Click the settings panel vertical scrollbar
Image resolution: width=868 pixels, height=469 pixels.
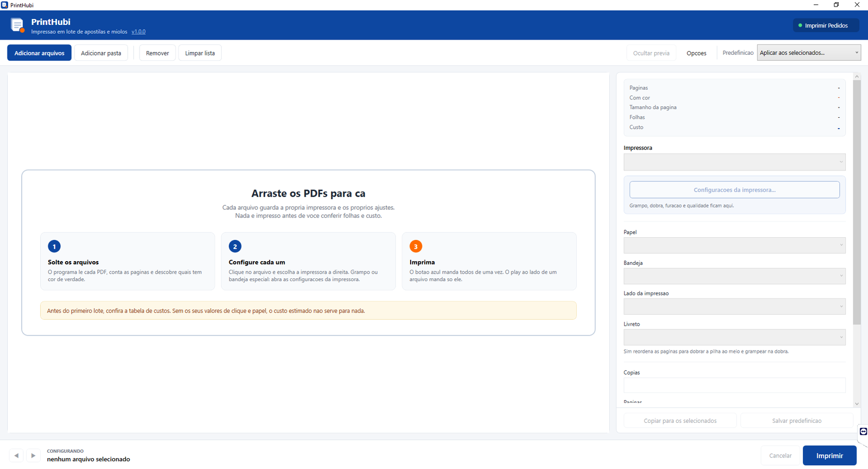[857, 202]
